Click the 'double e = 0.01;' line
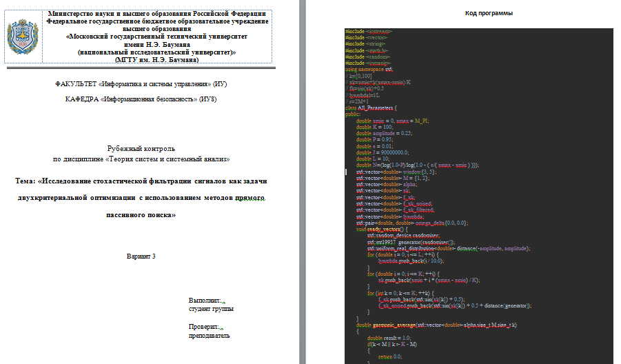This screenshot has width=621, height=364. (x=375, y=146)
